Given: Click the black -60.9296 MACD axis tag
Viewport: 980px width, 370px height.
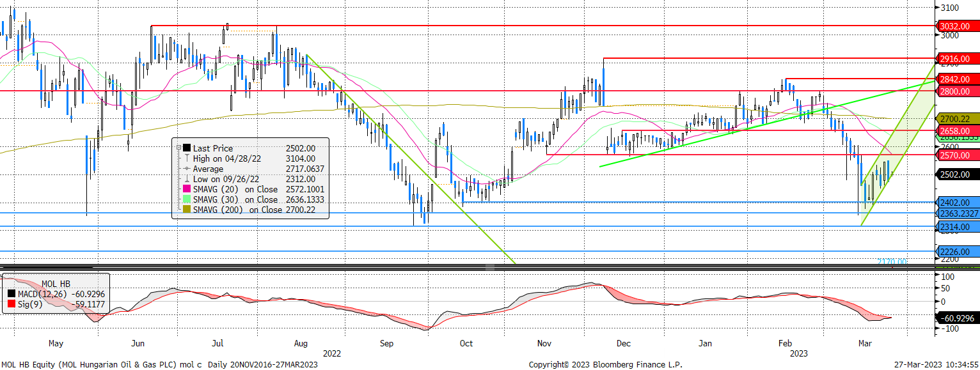Looking at the screenshot, I should coord(958,318).
